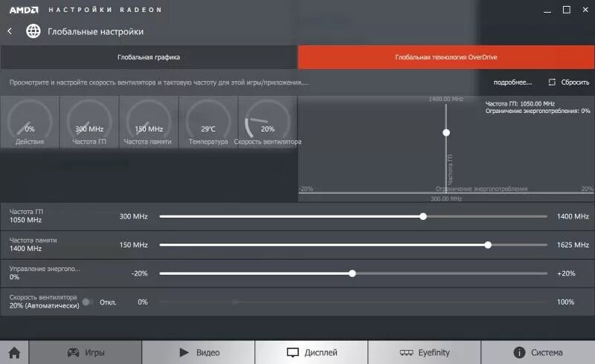Click the -20% power limit value

click(x=140, y=273)
